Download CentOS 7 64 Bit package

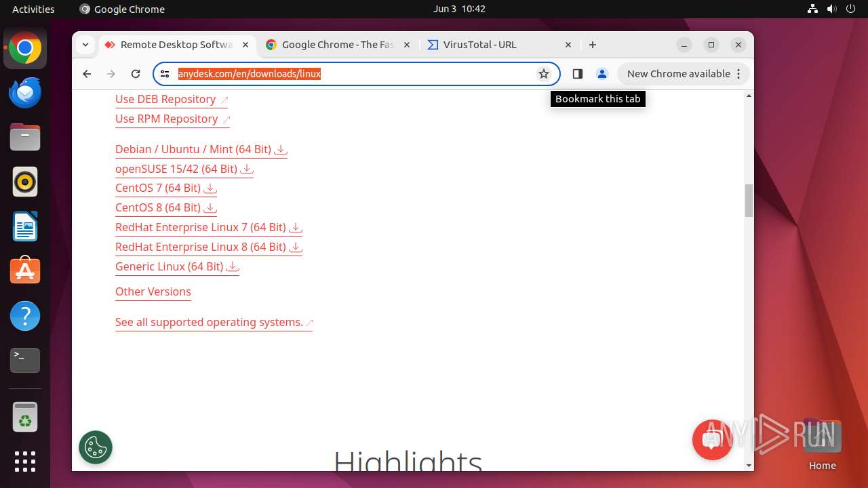tap(166, 188)
